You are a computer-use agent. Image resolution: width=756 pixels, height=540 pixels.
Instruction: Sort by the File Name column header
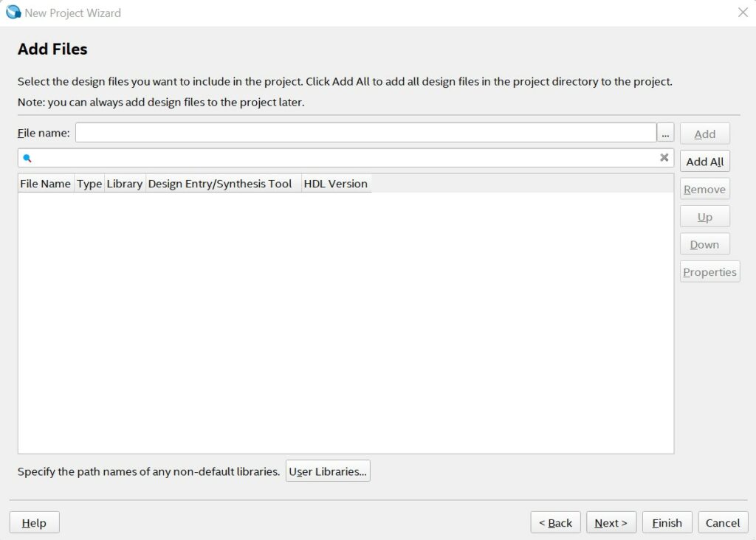click(x=46, y=184)
